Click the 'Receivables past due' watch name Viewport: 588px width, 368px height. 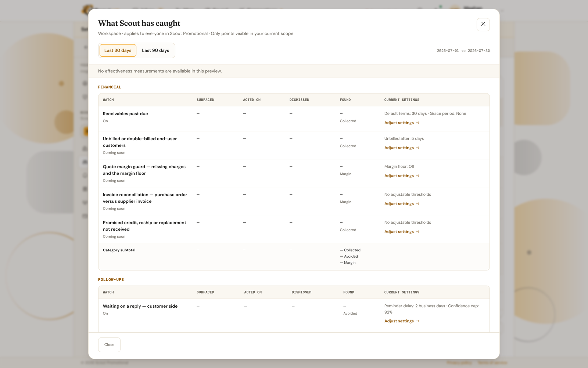(x=125, y=114)
